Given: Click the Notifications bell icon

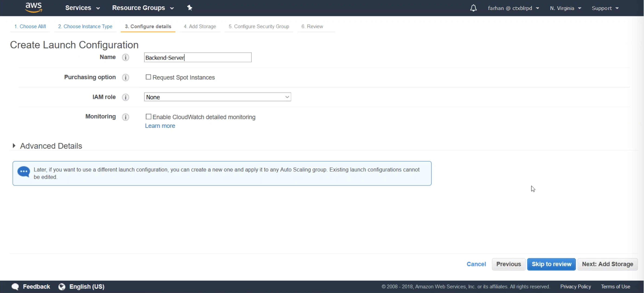Looking at the screenshot, I should click(473, 8).
